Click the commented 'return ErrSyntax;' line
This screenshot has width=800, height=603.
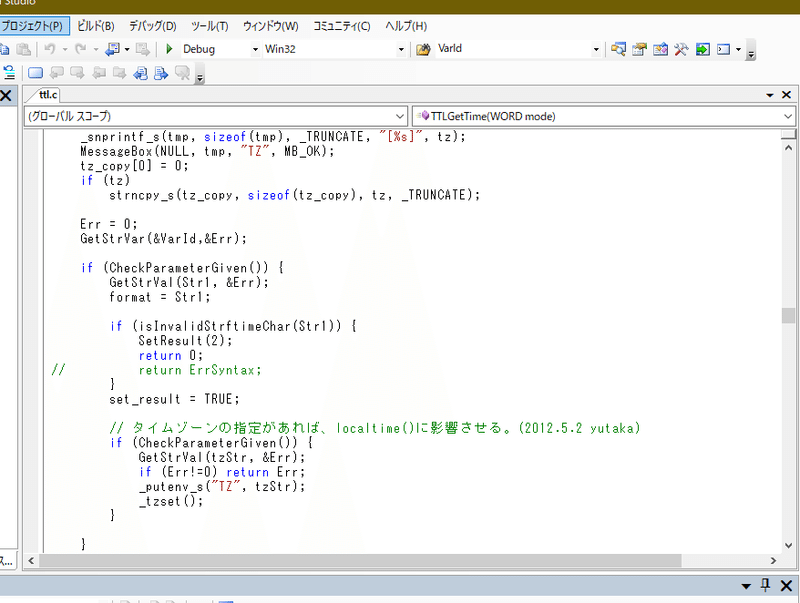click(x=199, y=370)
